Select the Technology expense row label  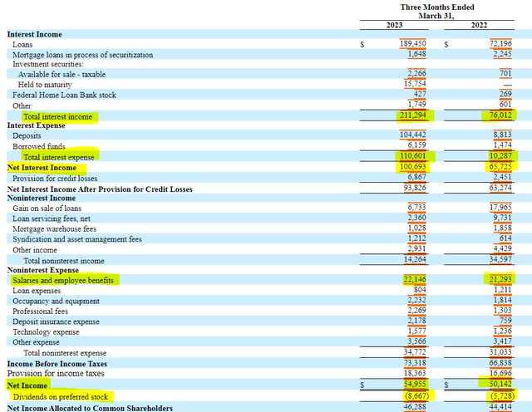pos(46,332)
